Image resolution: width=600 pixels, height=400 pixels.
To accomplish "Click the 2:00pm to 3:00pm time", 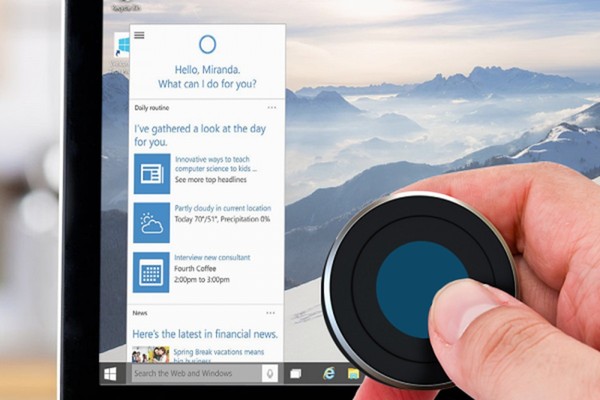I will tap(202, 279).
